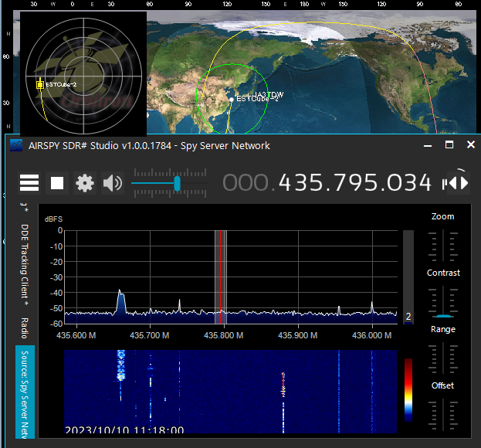Click the JA3TDW station label on map
Screen dimensions: 481x448
point(269,94)
